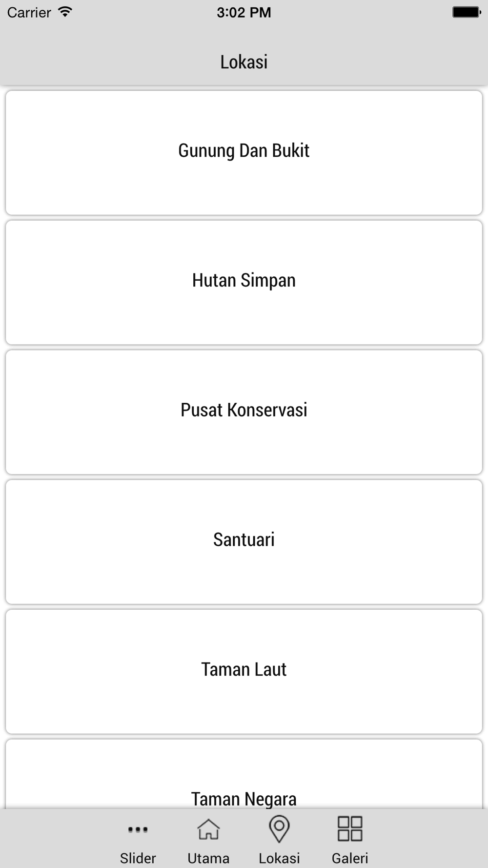Switch to the Slider tab label
This screenshot has width=488, height=868.
(x=138, y=858)
